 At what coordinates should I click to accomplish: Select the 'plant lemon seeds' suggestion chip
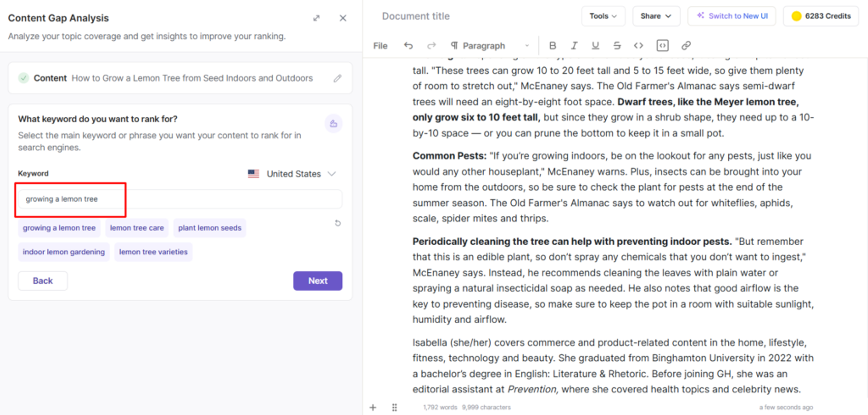(210, 228)
